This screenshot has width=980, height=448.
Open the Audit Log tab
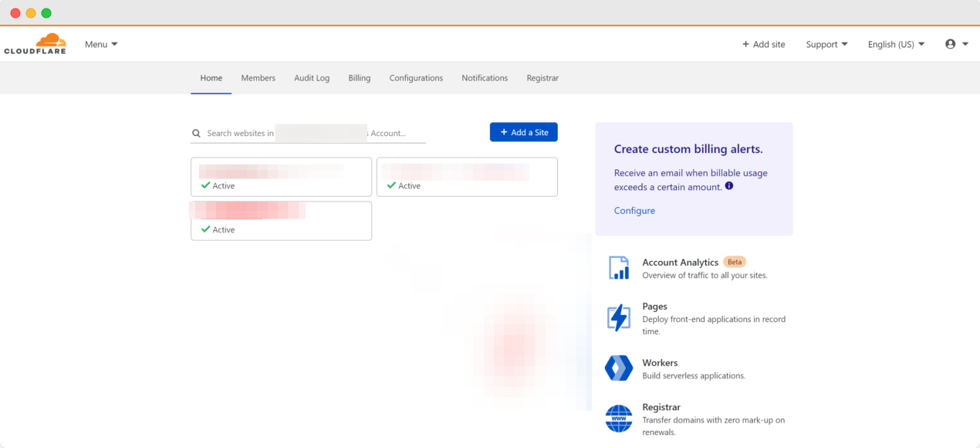coord(311,77)
